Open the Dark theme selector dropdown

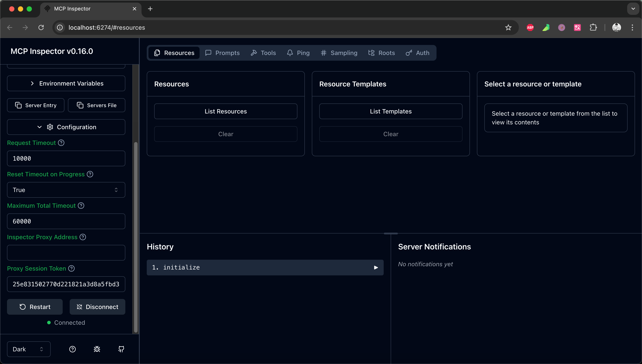[29, 349]
